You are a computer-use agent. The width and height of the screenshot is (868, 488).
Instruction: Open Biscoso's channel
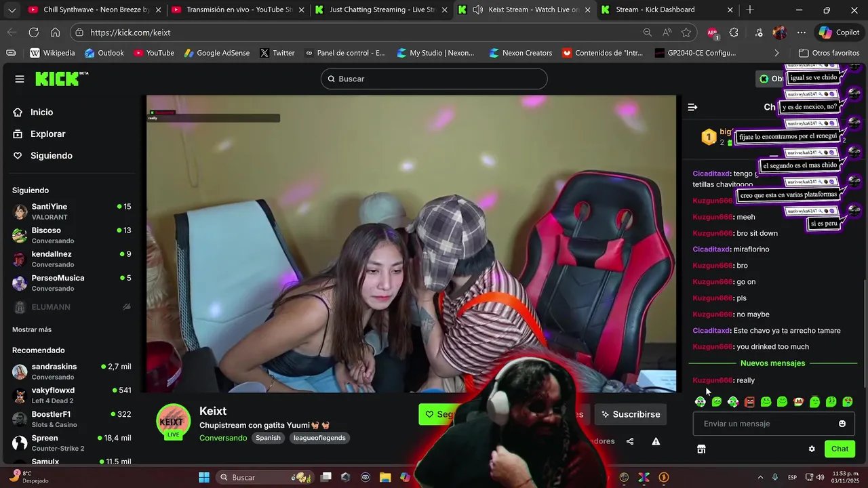[x=71, y=235]
